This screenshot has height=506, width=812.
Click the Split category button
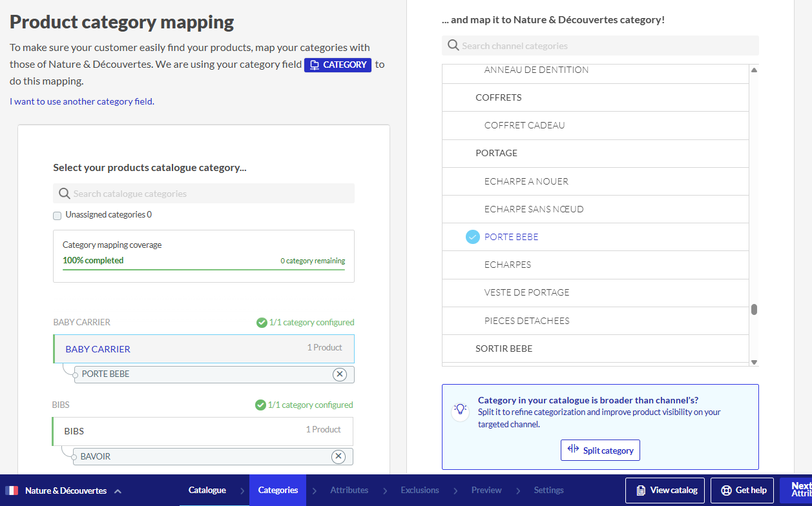(600, 450)
